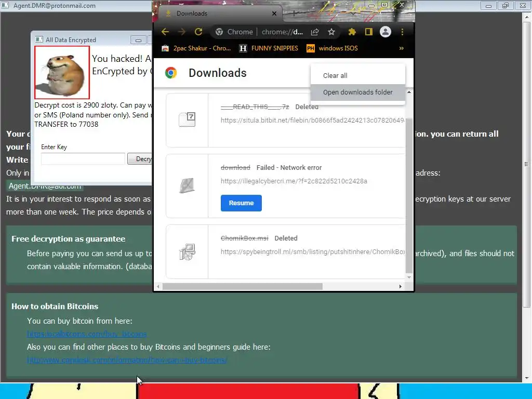The width and height of the screenshot is (532, 399).
Task: Click downloads scrollbar up arrow
Action: 409,92
